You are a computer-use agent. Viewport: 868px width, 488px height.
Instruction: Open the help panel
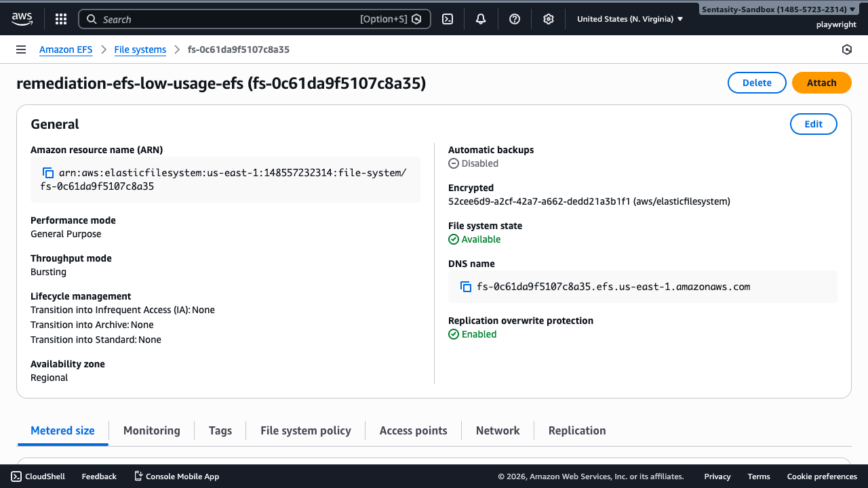pyautogui.click(x=515, y=19)
